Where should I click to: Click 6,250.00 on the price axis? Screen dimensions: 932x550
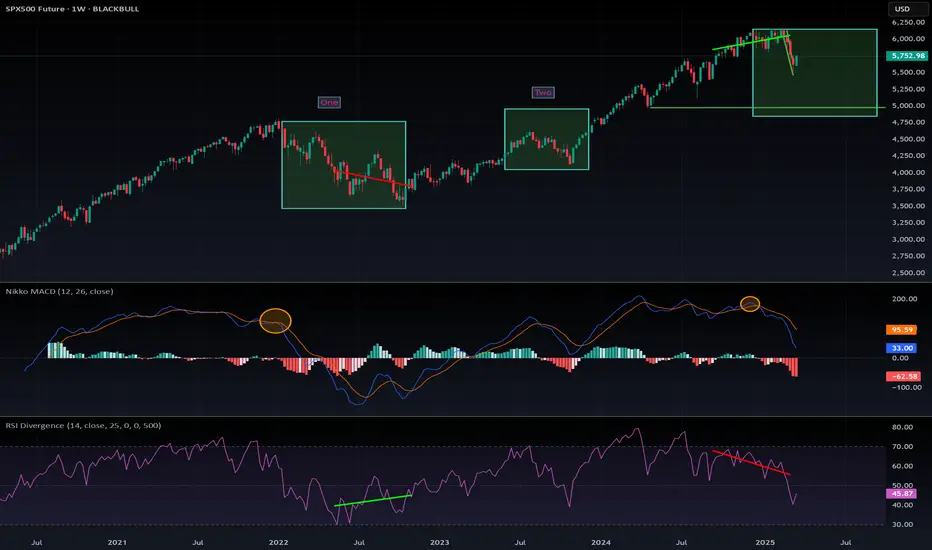(908, 22)
